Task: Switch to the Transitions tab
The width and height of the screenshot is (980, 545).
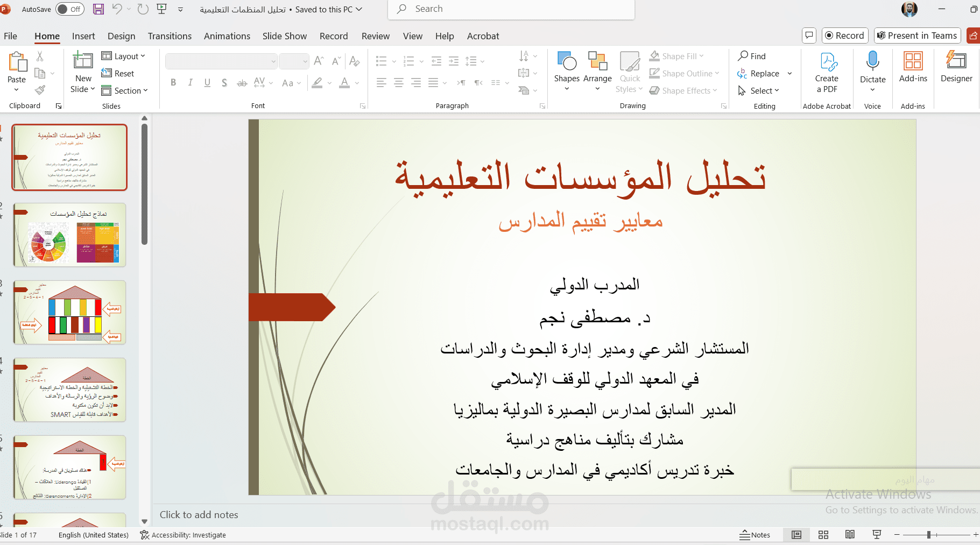Action: click(170, 36)
